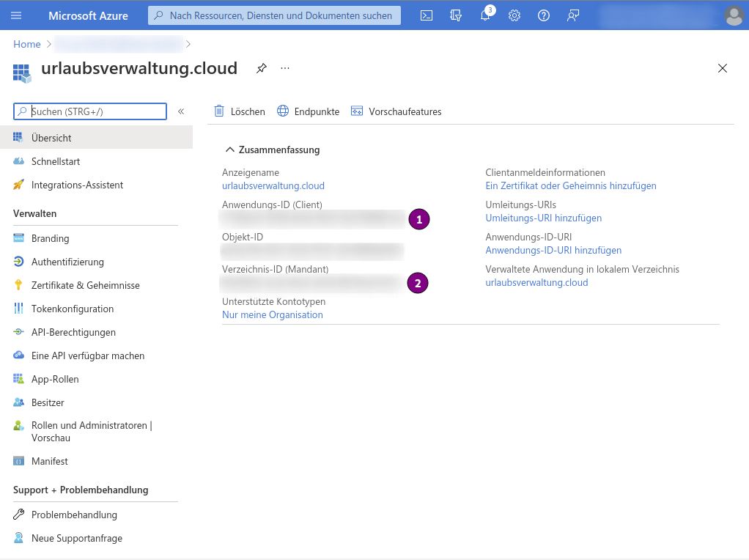Open managed application urlaubsverwaltung.cloud link
The height and width of the screenshot is (560, 749).
(537, 282)
